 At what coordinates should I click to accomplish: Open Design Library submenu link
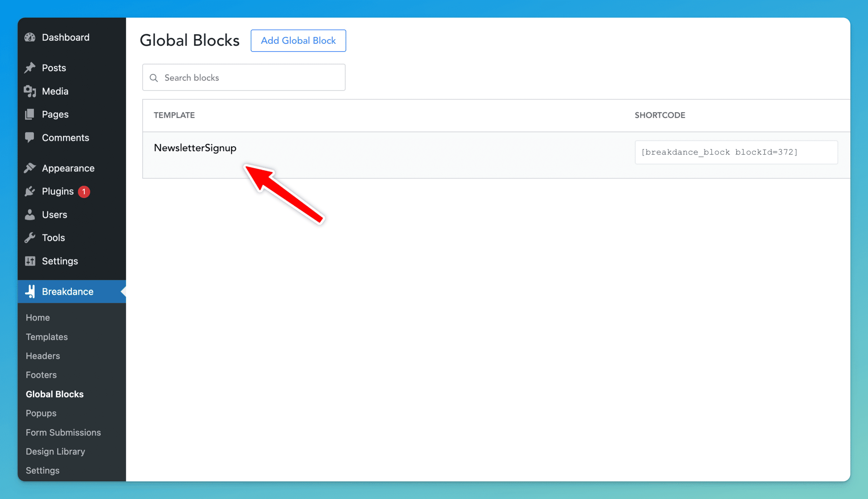55,452
